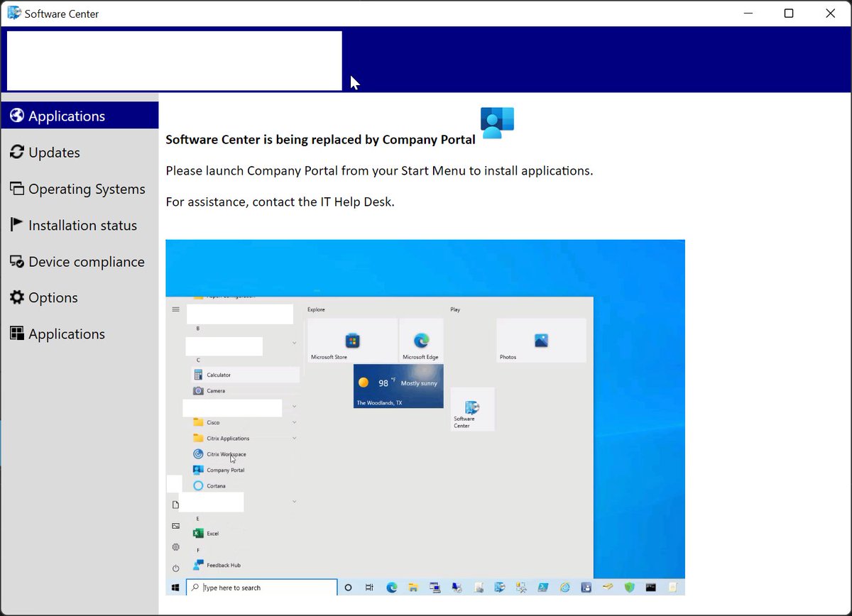852x616 pixels.
Task: Click the Software Center tile in the Start menu picture
Action: [472, 409]
